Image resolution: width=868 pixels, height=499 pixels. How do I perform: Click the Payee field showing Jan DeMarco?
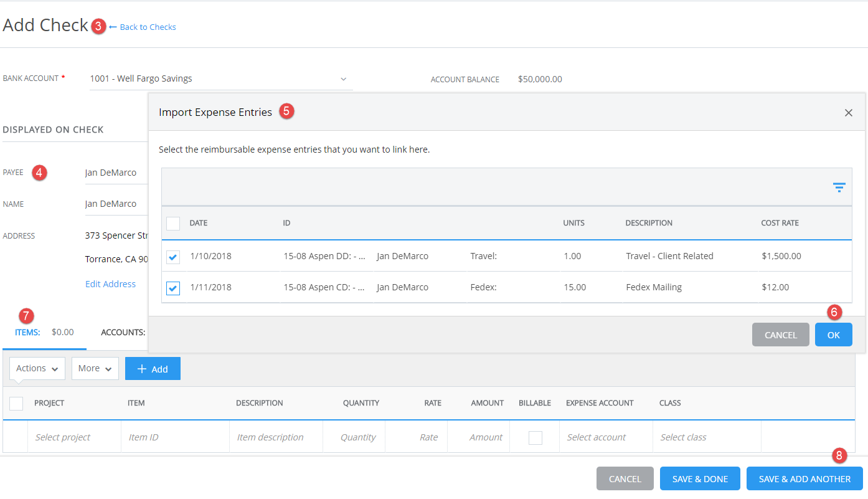116,173
